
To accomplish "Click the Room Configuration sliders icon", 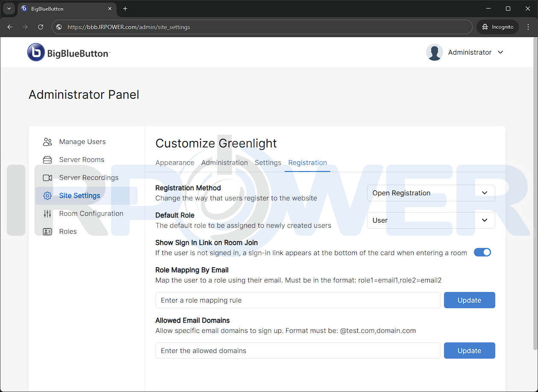I will coord(47,214).
